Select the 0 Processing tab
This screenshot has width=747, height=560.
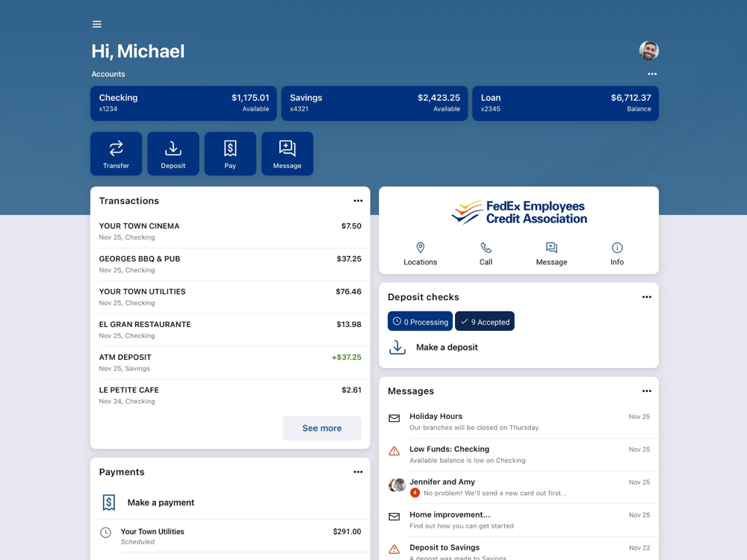click(420, 321)
